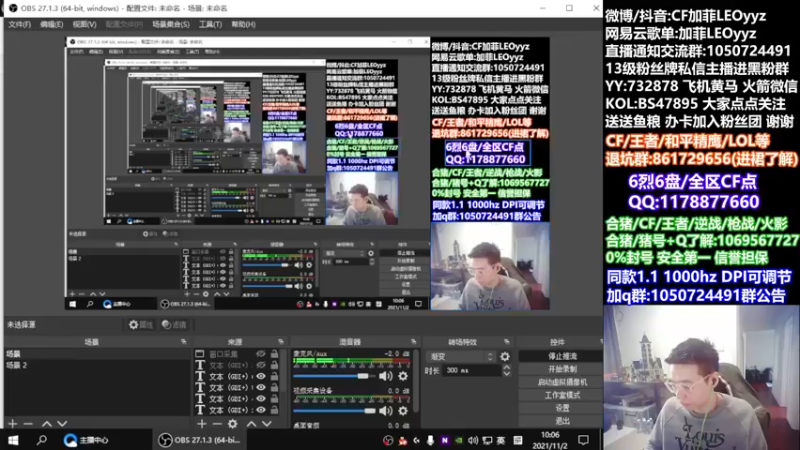This screenshot has height=450, width=800.
Task: Toggle the lock on the bottom 文本 (GDI+) source
Action: (274, 410)
